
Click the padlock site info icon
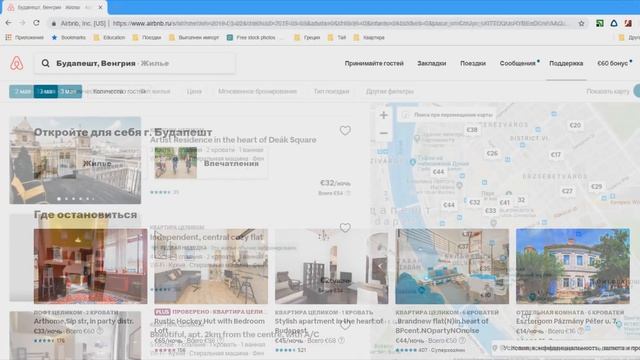point(53,24)
